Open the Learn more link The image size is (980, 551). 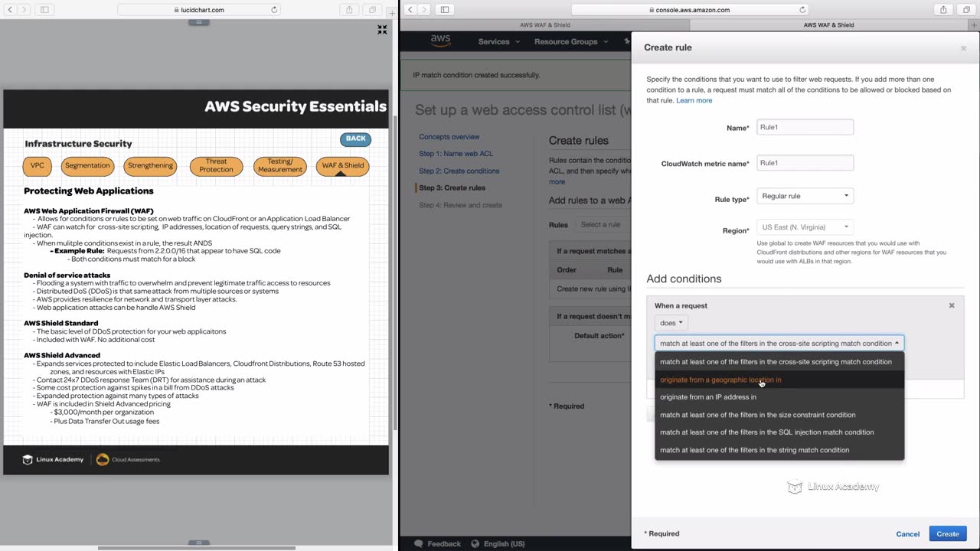click(x=694, y=100)
